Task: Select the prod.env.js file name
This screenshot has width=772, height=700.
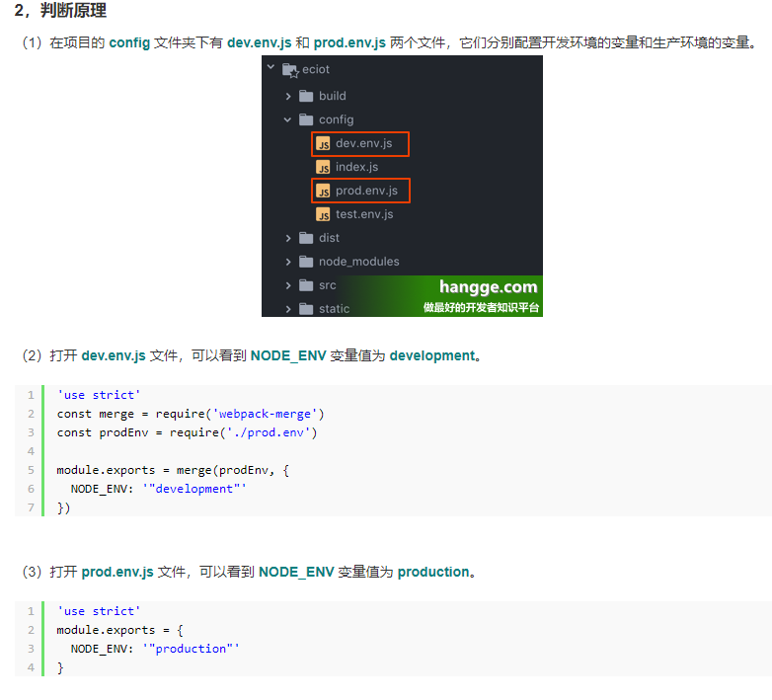Action: click(367, 191)
